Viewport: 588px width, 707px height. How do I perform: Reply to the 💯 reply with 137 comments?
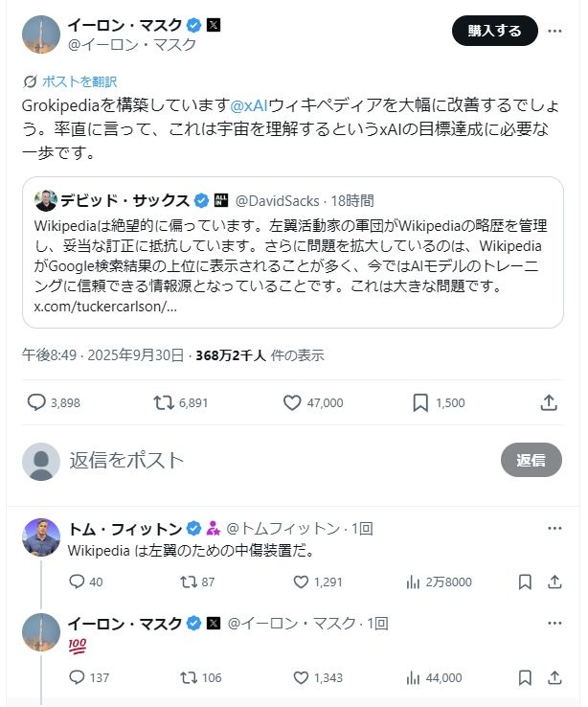[78, 677]
